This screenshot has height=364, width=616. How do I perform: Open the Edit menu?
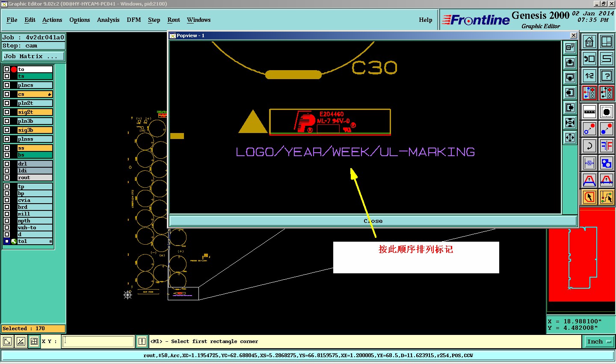click(x=30, y=20)
